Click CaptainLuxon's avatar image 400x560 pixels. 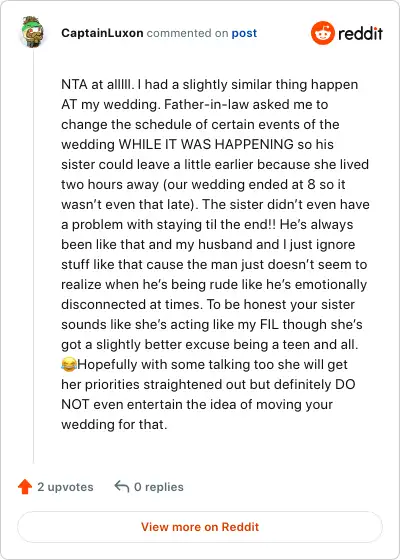(32, 32)
